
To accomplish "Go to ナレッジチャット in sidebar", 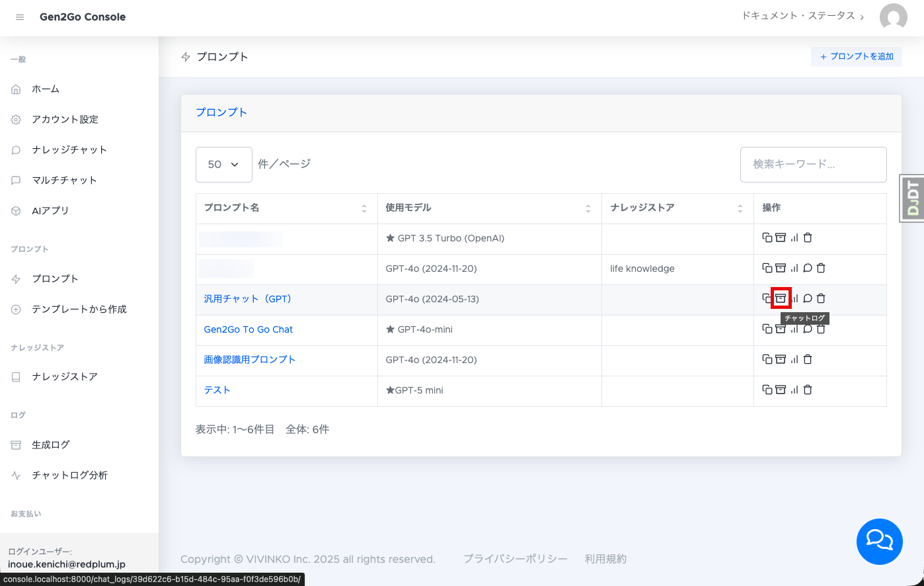I will pos(69,149).
